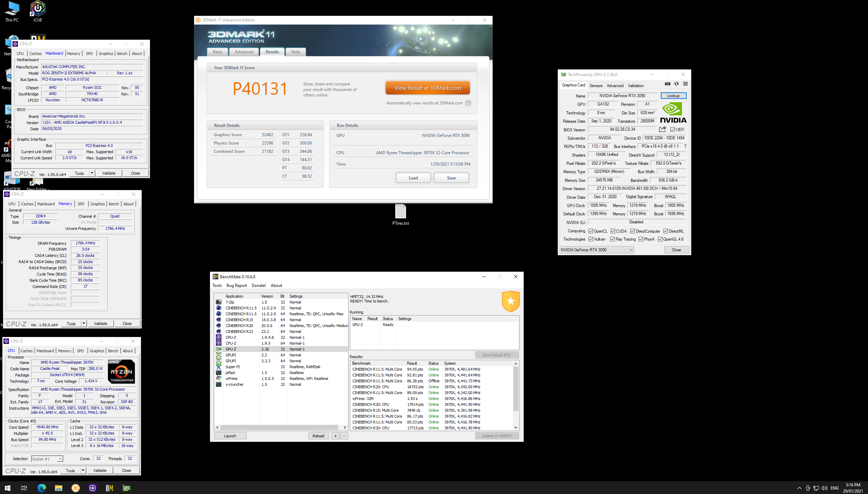Open the GPU-Z taskbar icon

[126, 488]
